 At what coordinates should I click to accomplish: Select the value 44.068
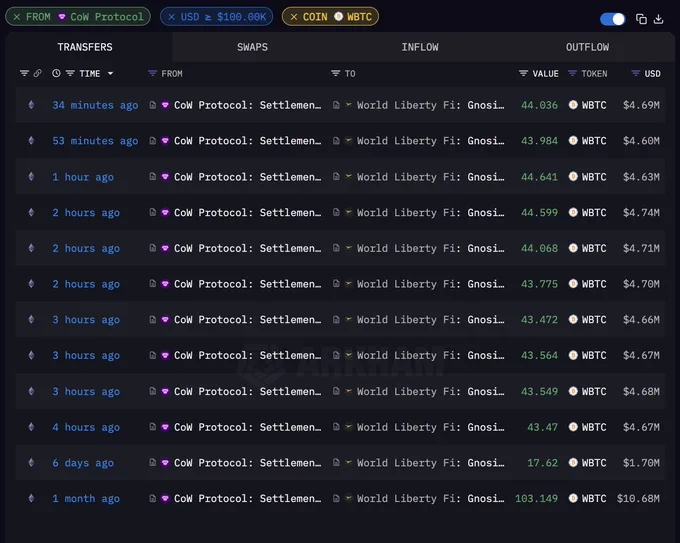[x=539, y=248]
